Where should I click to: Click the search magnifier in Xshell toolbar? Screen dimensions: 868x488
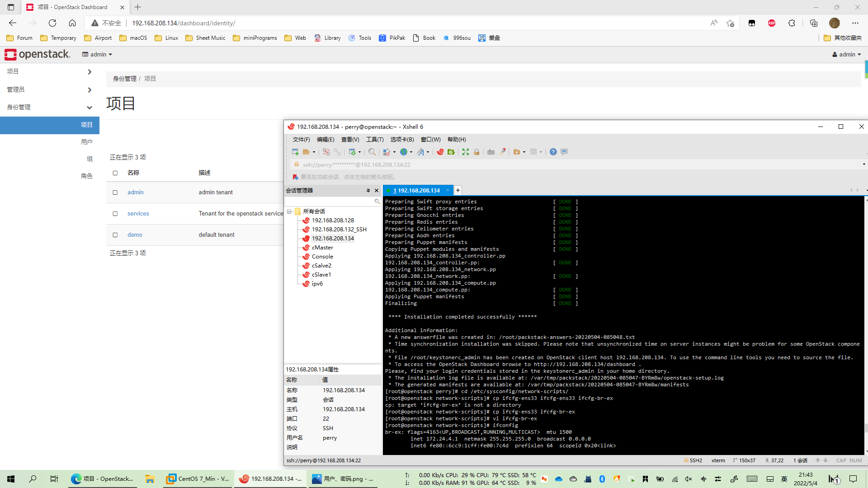[372, 152]
